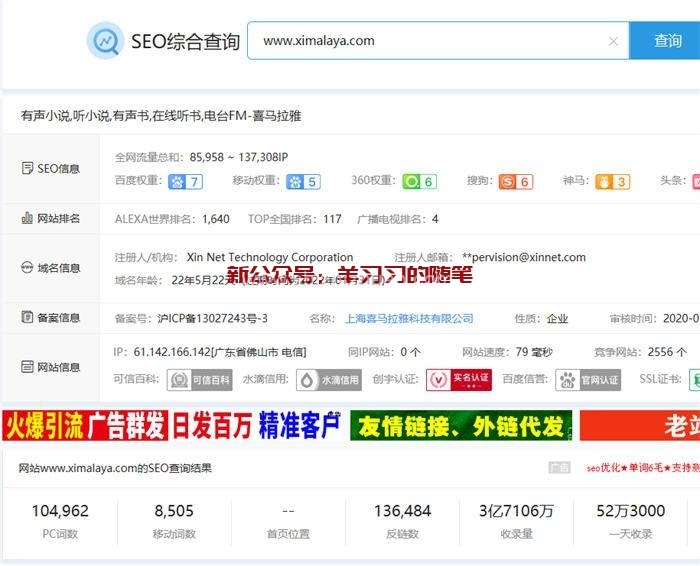Open the SEO信息 section label
This screenshot has height=566, width=700.
50,169
